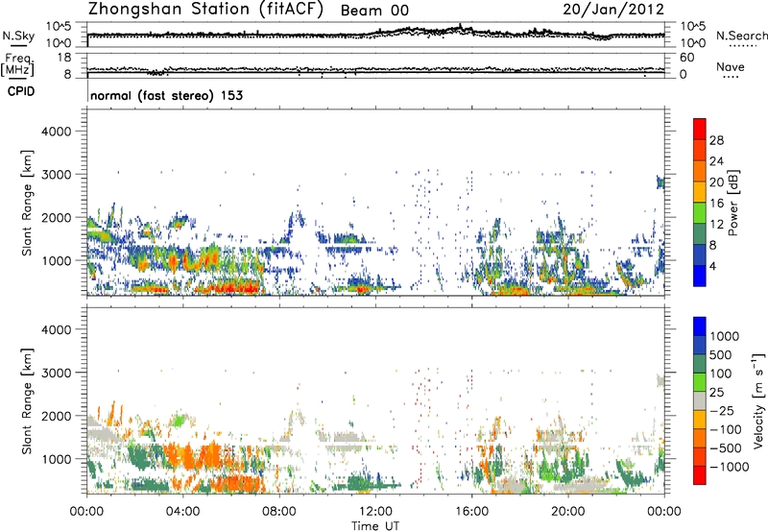Click the 'Zhongshan Station (fitACF)' title
The image size is (768, 532).
click(205, 10)
